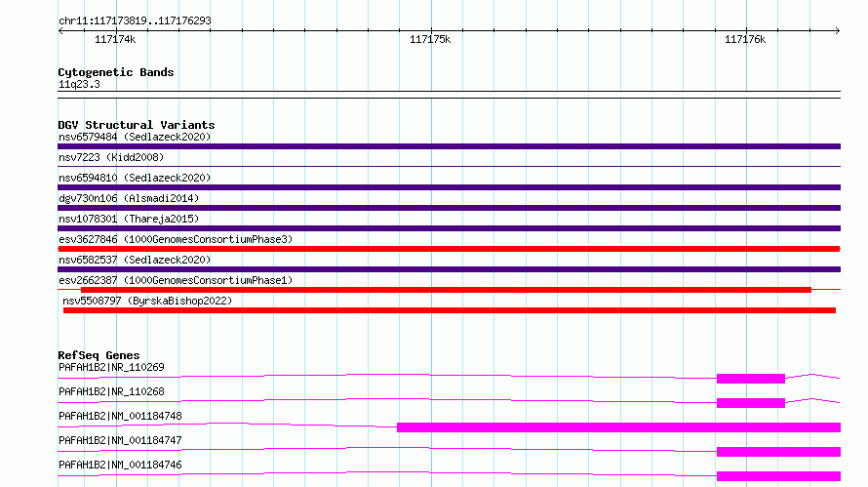868x487 pixels.
Task: Click the dgv730n106 (Alsmadi2014) label
Action: click(129, 198)
